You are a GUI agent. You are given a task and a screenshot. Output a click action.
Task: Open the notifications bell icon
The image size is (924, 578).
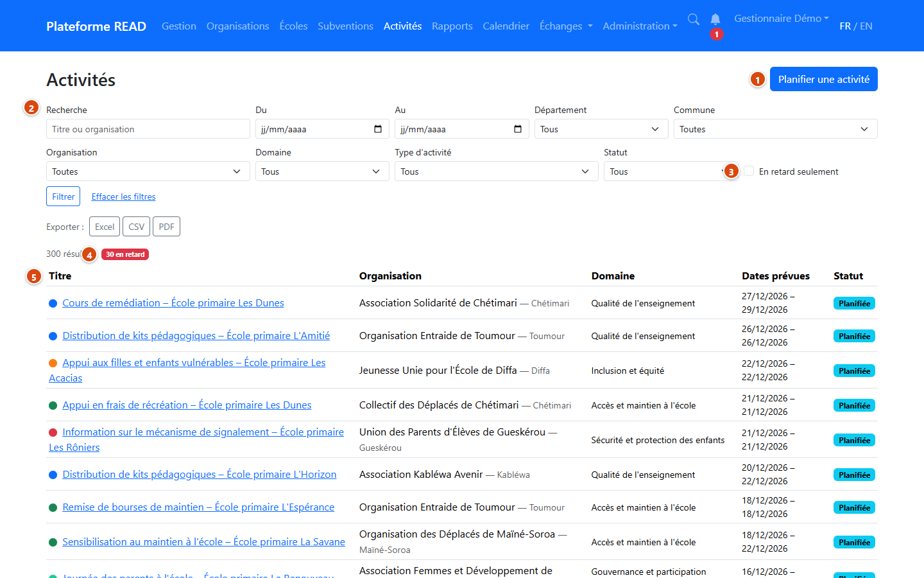(x=715, y=19)
